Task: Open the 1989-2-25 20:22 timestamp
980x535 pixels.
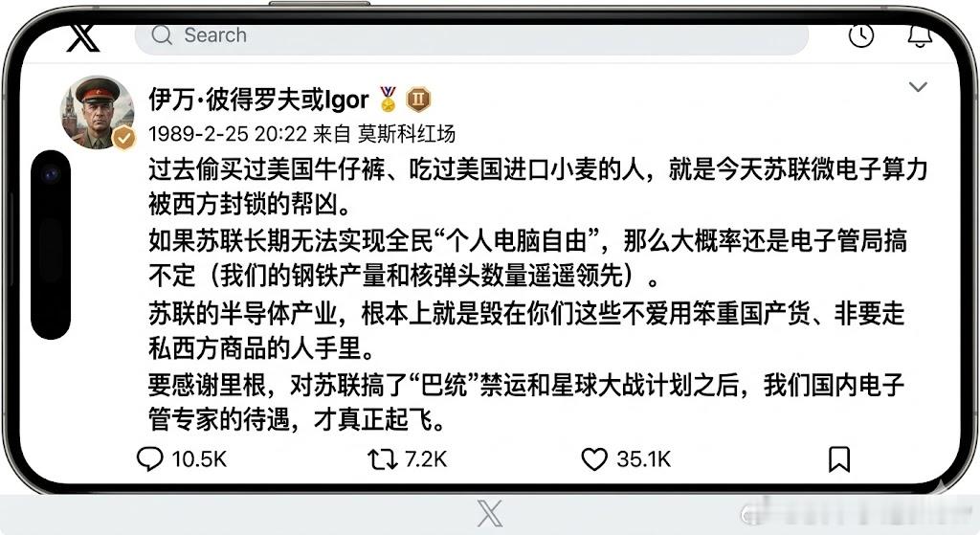Action: [x=228, y=133]
